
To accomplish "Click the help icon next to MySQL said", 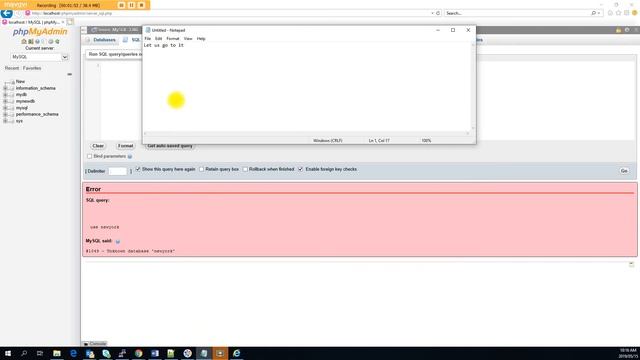I will tap(118, 241).
